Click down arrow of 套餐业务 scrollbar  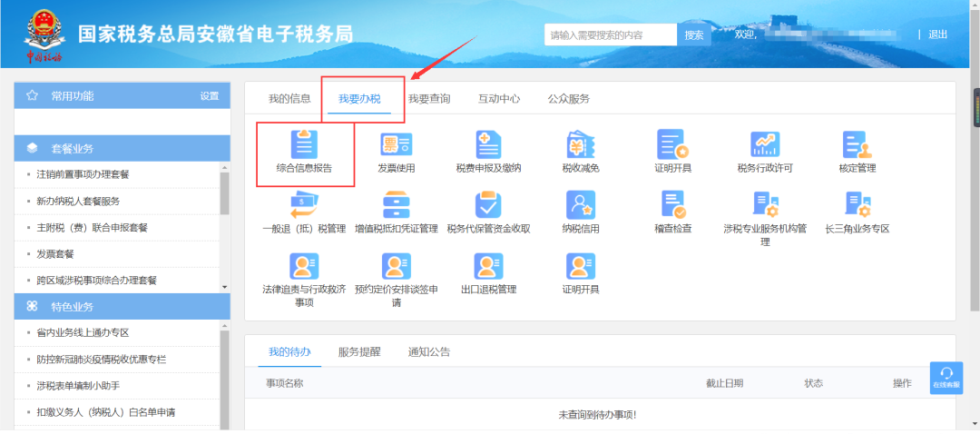(225, 287)
